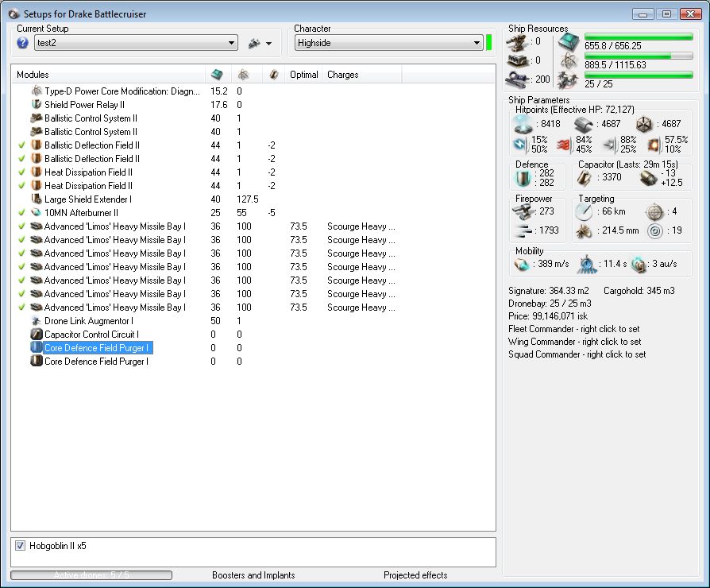Screen dimensions: 710x588
Task: Toggle active checkmark of the last Heavy Missile Bay
Action: point(21,308)
